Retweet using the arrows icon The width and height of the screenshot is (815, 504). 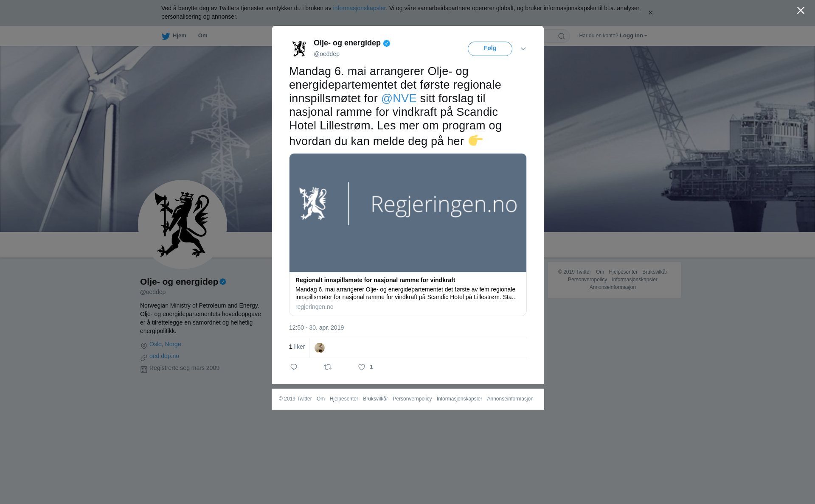[x=328, y=367]
